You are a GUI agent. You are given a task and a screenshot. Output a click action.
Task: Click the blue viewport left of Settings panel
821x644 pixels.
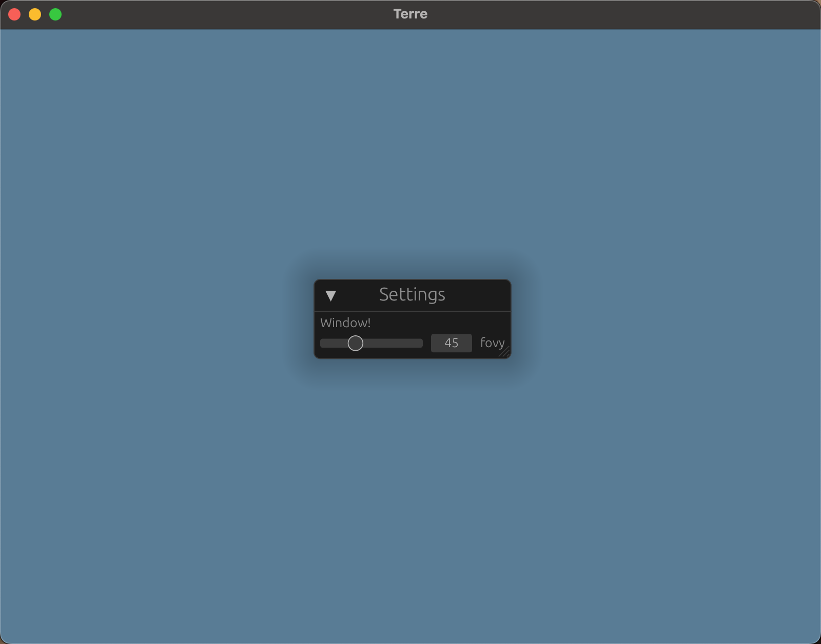coord(154,318)
